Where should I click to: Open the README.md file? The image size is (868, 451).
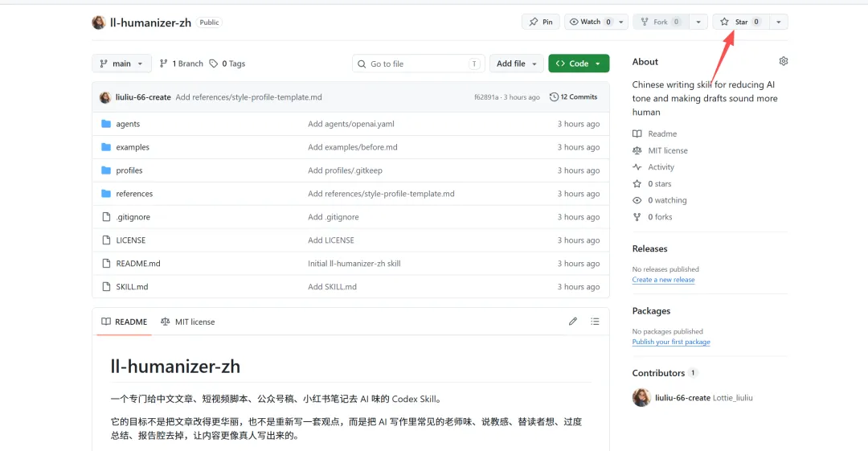pyautogui.click(x=138, y=264)
